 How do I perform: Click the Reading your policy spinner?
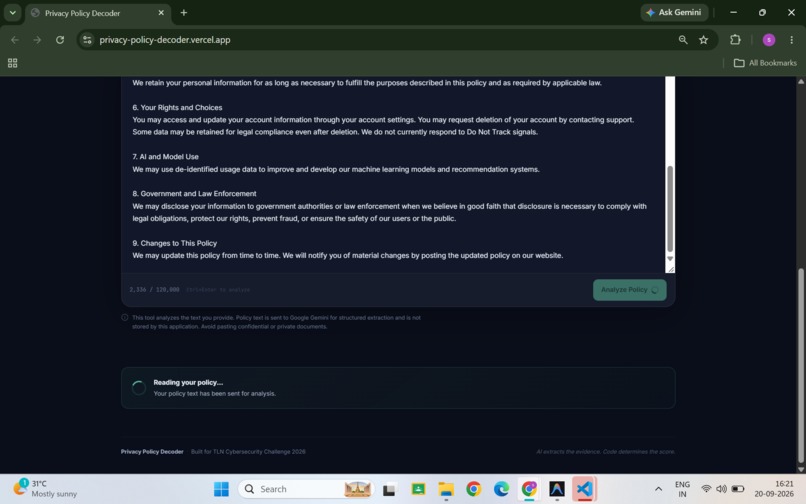tap(138, 388)
